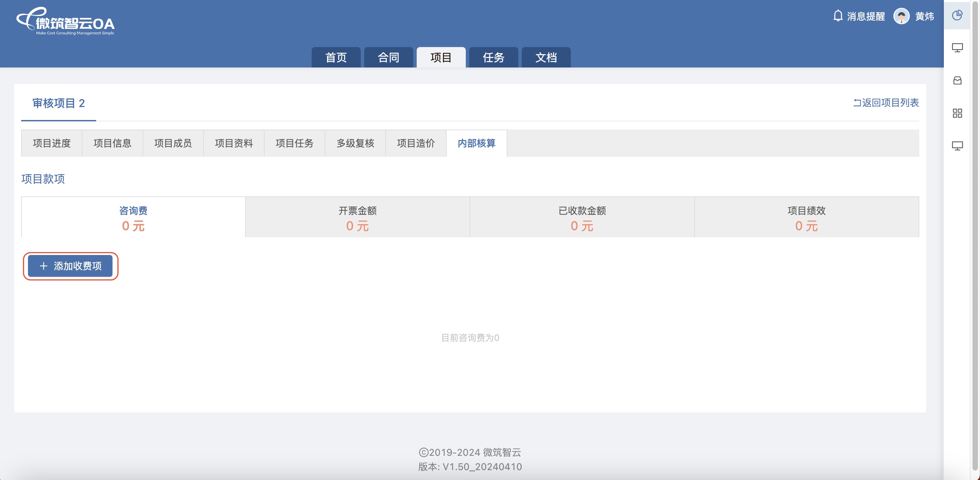The width and height of the screenshot is (980, 480).
Task: Open the 文档 main tab
Action: coord(546,57)
